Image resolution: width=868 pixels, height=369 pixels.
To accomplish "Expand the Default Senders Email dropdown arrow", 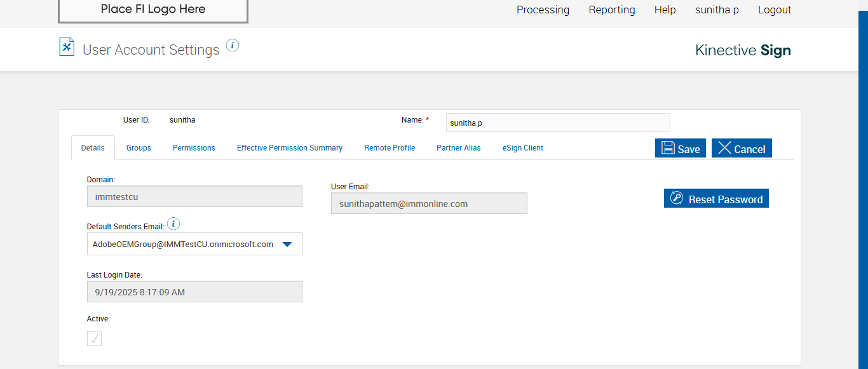I will (287, 244).
